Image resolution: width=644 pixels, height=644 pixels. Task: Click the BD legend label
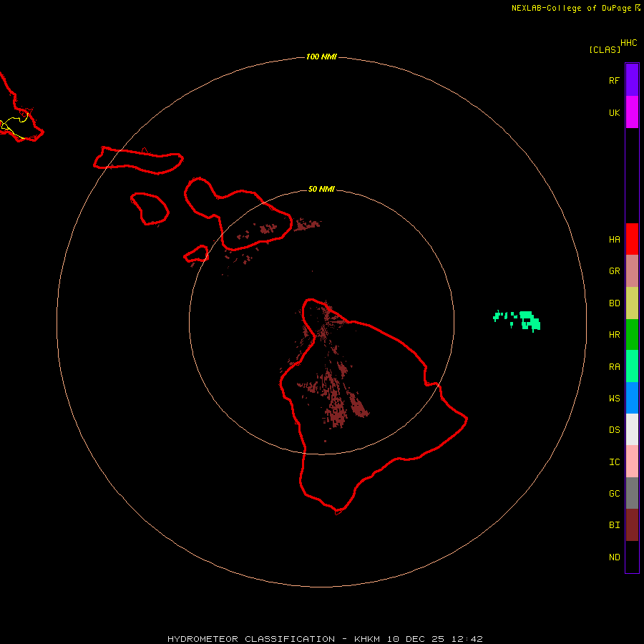pos(614,303)
